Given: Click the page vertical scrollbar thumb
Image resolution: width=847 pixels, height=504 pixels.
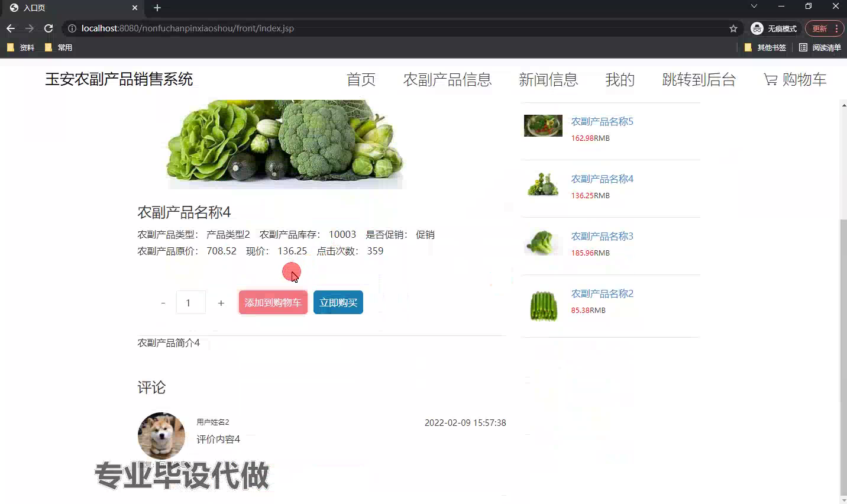Looking at the screenshot, I should pyautogui.click(x=843, y=357).
